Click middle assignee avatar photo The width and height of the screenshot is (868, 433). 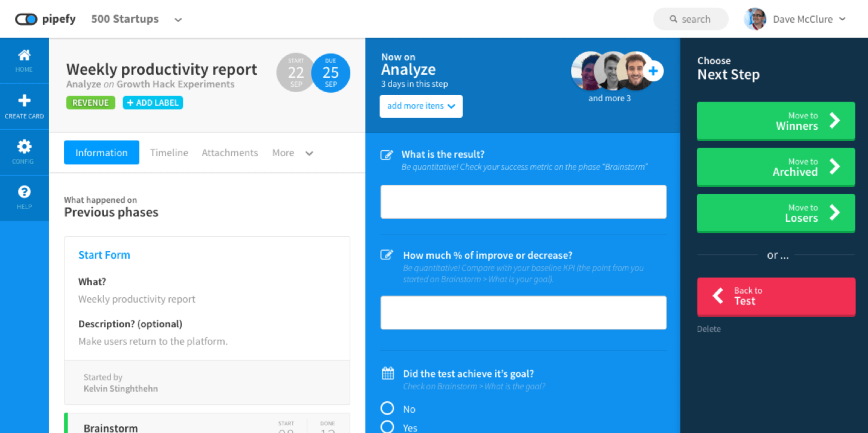click(609, 71)
